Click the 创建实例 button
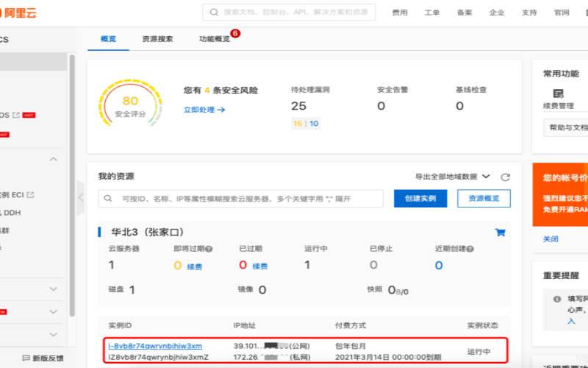Viewport: 588px width, 368px height. tap(420, 198)
